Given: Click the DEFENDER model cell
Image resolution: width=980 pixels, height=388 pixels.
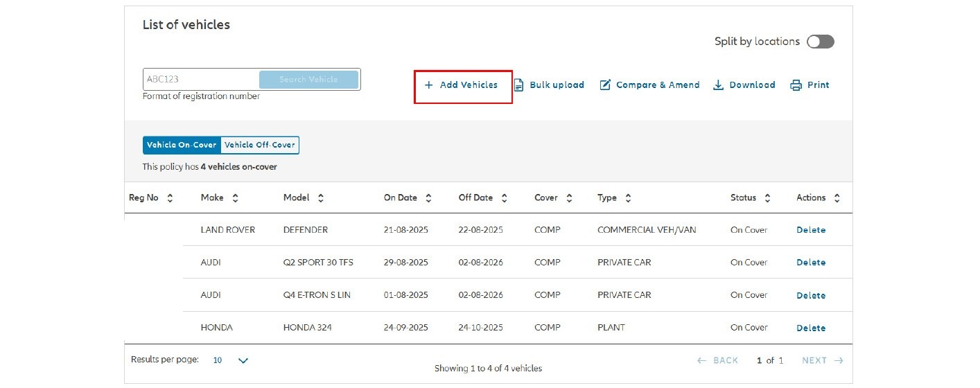Looking at the screenshot, I should pos(306,230).
